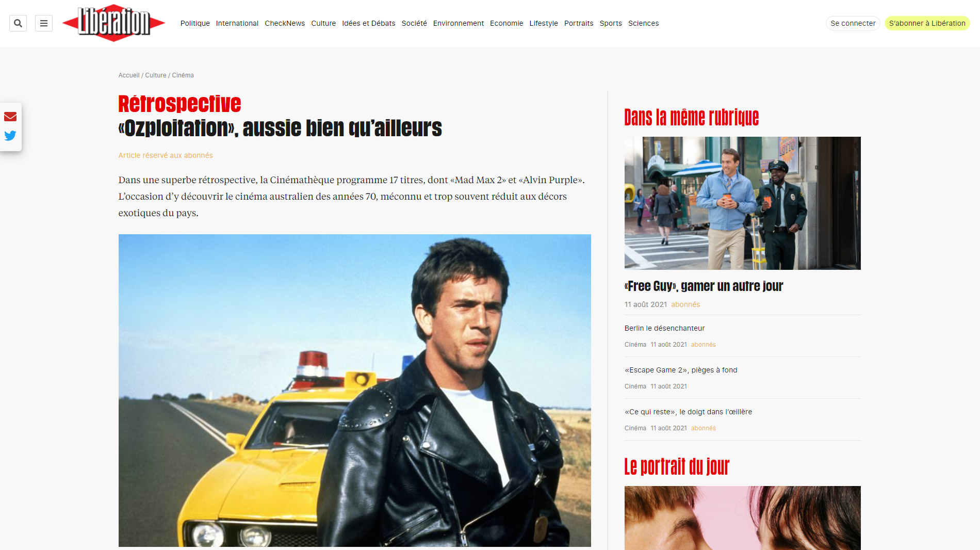
Task: Open '«Escape Game 2», pièges à fond' article
Action: (681, 370)
